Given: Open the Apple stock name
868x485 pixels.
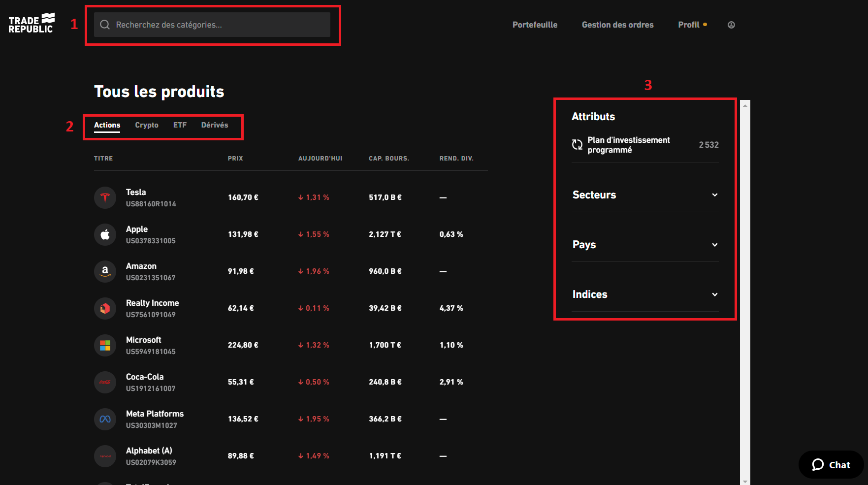Looking at the screenshot, I should [x=137, y=229].
